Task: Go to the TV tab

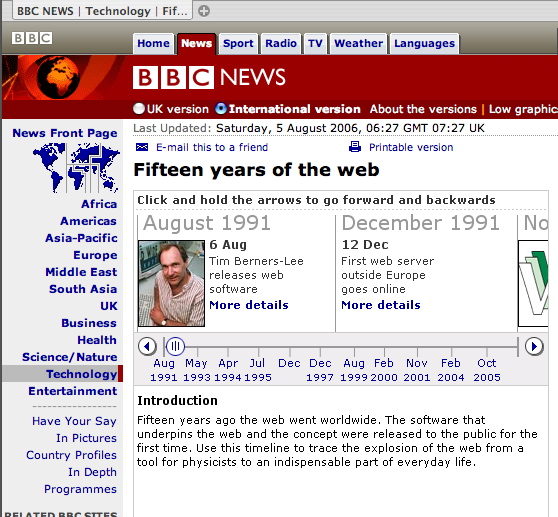Action: (315, 43)
